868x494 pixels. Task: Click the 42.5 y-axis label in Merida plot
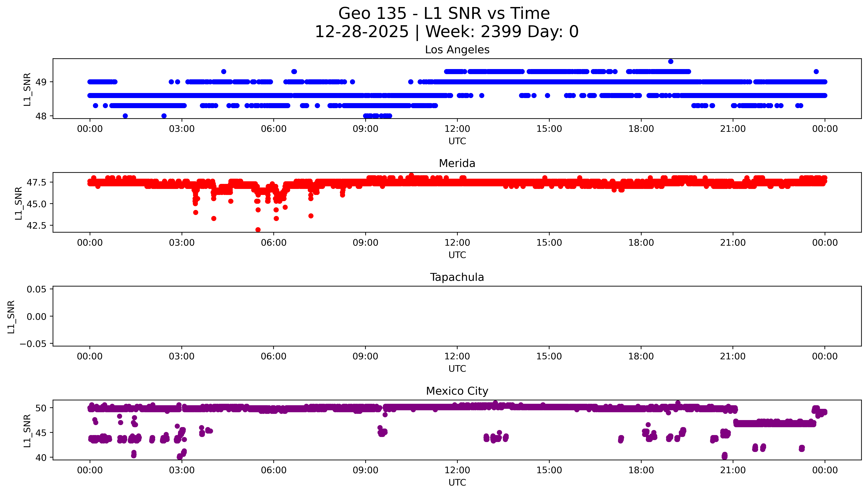click(x=36, y=226)
